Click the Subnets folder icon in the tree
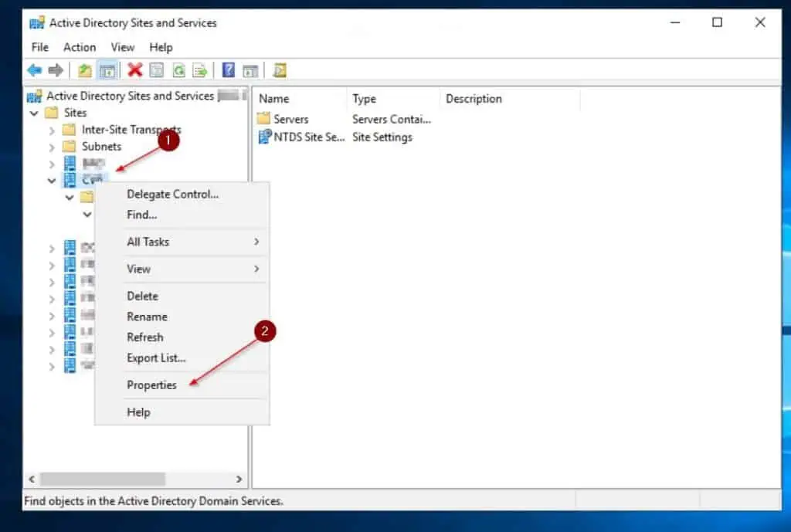Image resolution: width=791 pixels, height=532 pixels. (69, 146)
